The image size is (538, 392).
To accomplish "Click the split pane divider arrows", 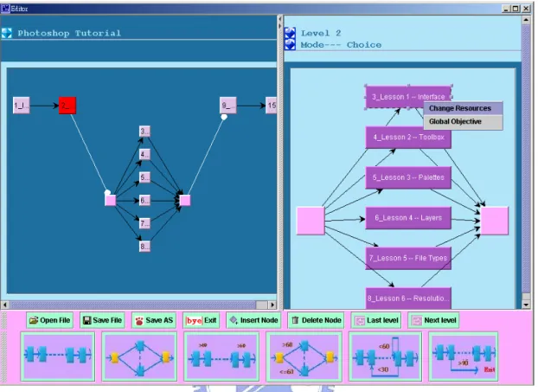I will 280,22.
